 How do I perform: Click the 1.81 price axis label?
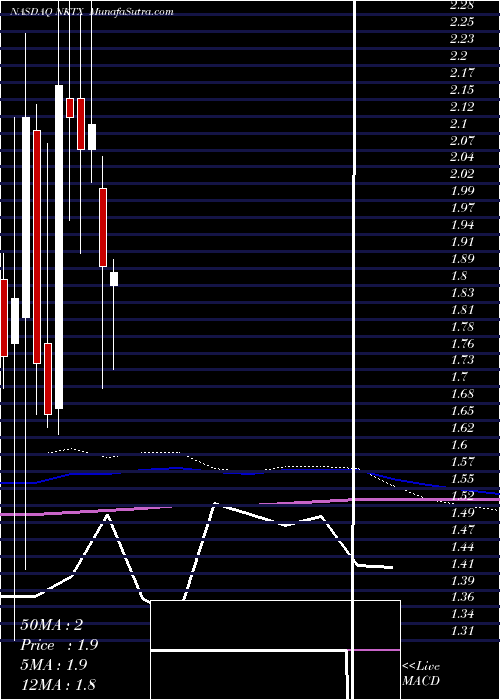click(462, 310)
